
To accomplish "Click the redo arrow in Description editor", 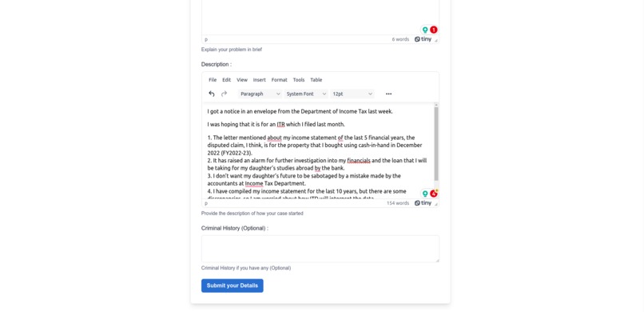I will [224, 94].
